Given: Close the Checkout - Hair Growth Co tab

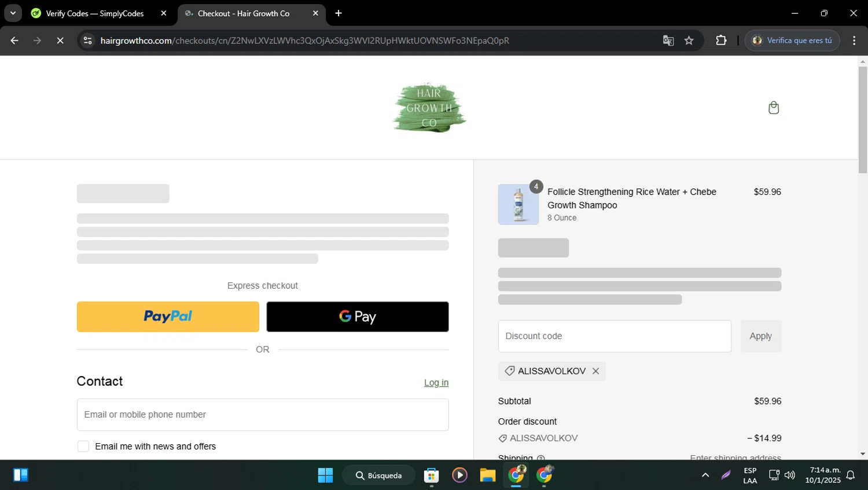Looking at the screenshot, I should click(x=315, y=13).
